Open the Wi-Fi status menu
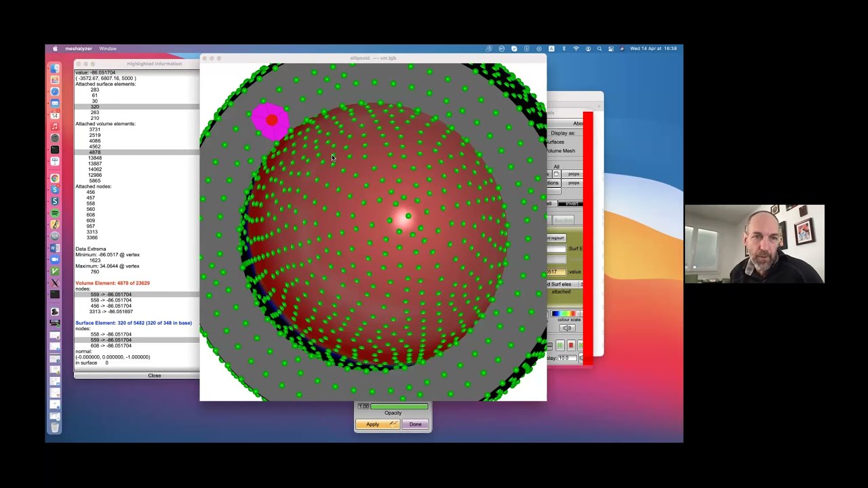 click(576, 49)
